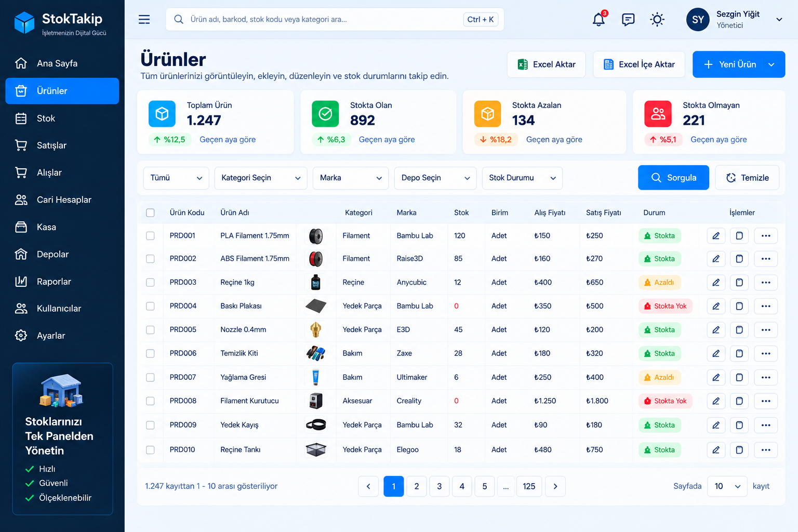Click the edit pencil for PRD001

716,236
